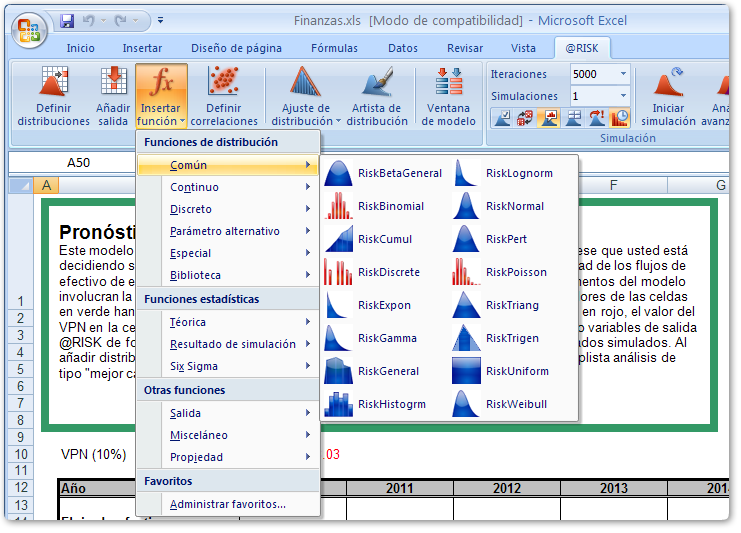
Task: Open Resultado de simulación submenu
Action: 228,344
